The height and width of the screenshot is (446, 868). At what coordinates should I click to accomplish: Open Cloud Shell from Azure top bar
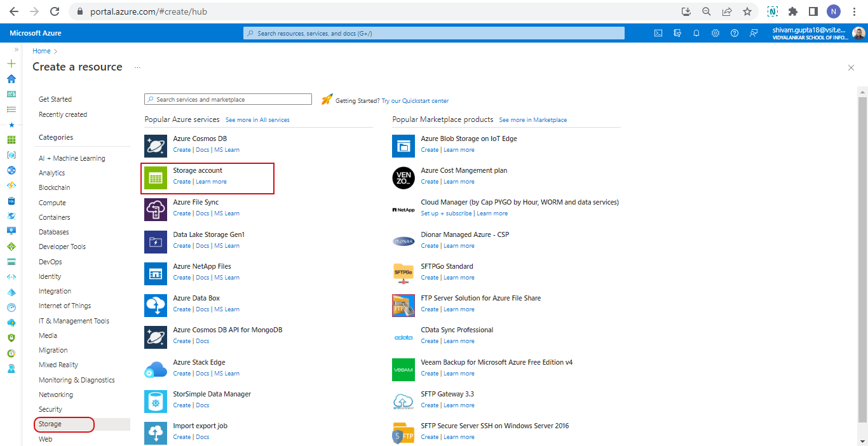point(658,33)
